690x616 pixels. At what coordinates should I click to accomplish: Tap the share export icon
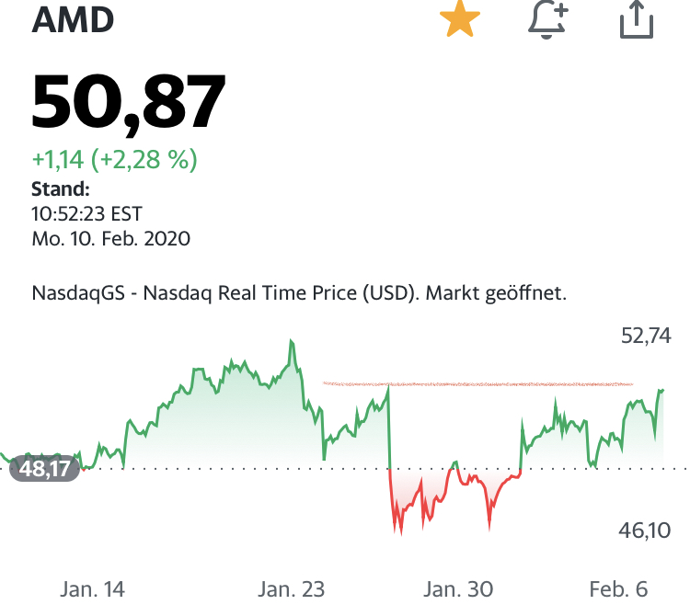(x=636, y=19)
